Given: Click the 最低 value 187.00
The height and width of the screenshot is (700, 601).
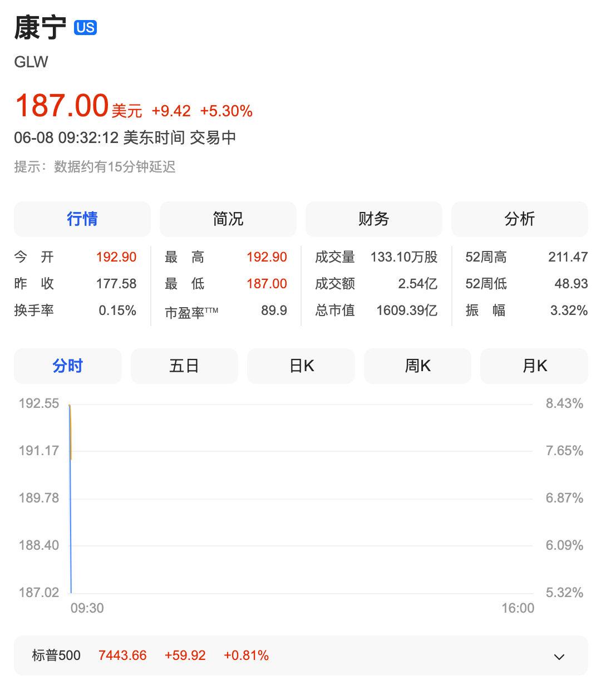Looking at the screenshot, I should (x=267, y=283).
